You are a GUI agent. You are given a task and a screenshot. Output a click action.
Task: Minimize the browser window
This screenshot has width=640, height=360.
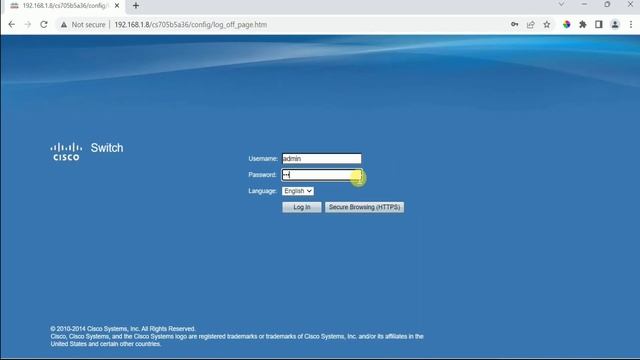tap(584, 4)
